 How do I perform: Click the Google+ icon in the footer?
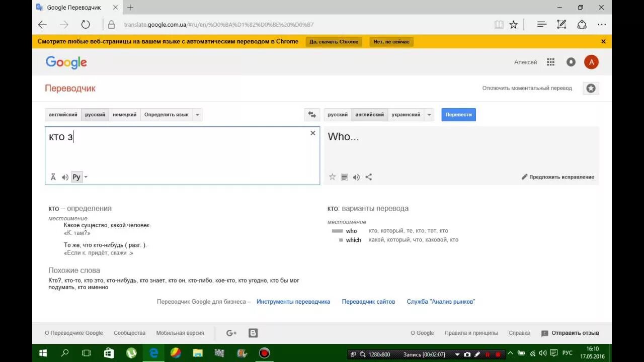(231, 333)
